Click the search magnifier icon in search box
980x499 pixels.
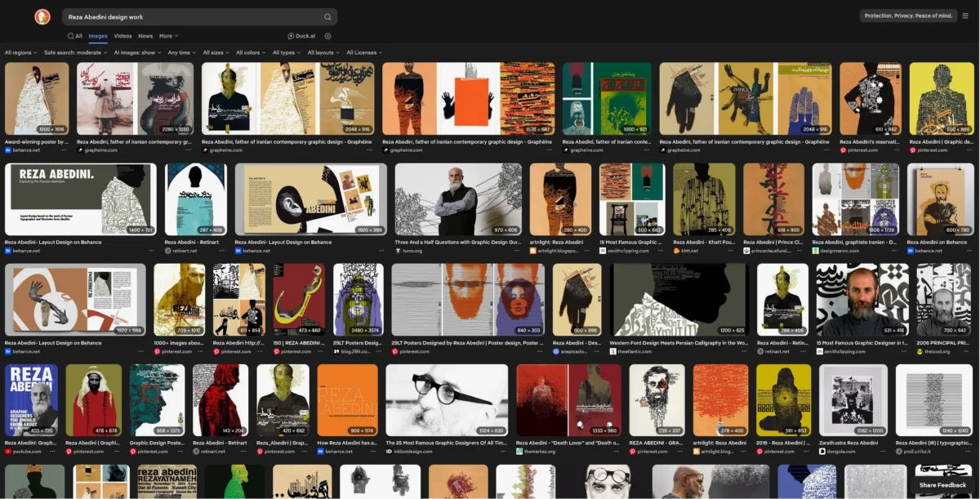pyautogui.click(x=327, y=16)
